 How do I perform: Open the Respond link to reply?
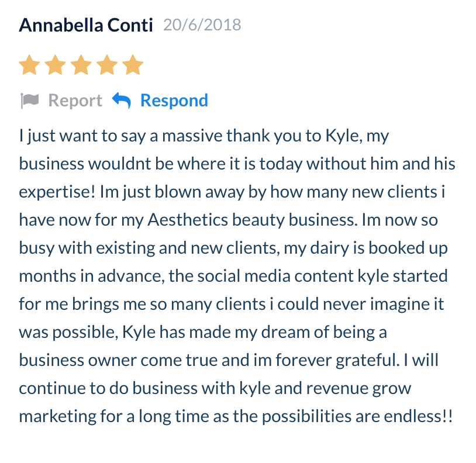click(174, 101)
